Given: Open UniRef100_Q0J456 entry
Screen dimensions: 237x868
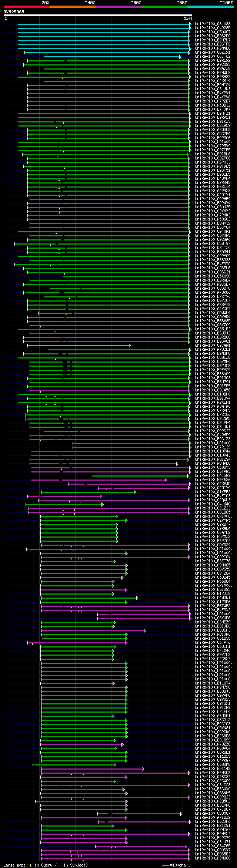Looking at the screenshot, I should point(213,390).
